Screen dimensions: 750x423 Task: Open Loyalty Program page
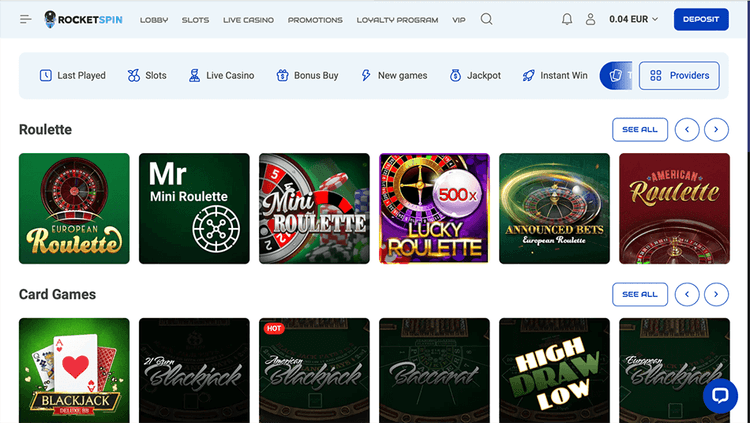tap(397, 20)
